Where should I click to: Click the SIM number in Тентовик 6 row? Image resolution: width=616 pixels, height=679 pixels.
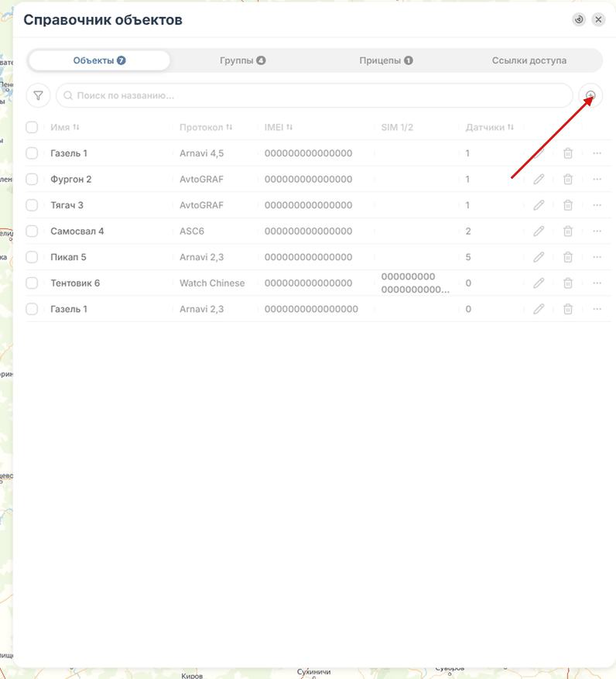[x=415, y=283]
